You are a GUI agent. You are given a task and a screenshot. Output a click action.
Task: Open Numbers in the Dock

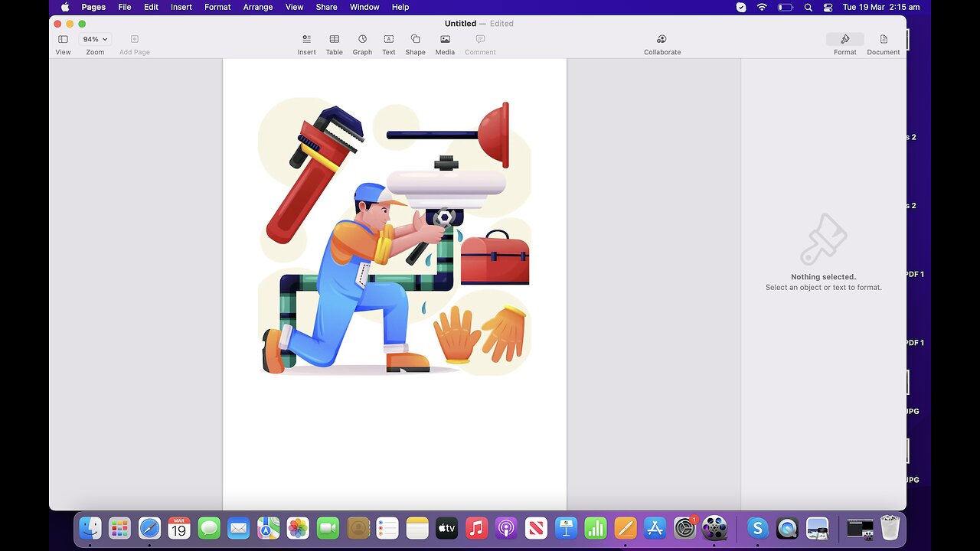[x=596, y=528]
